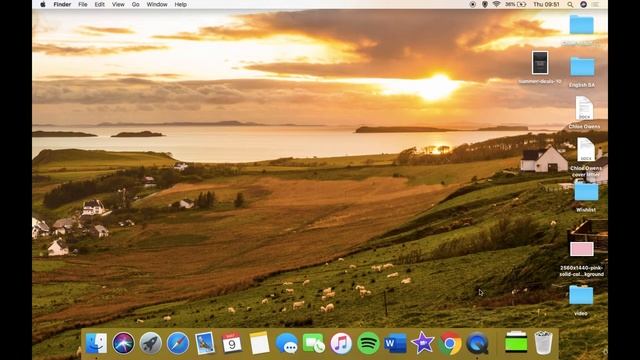640x360 pixels.
Task: Select the Chloe Owens docx file
Action: [584, 108]
